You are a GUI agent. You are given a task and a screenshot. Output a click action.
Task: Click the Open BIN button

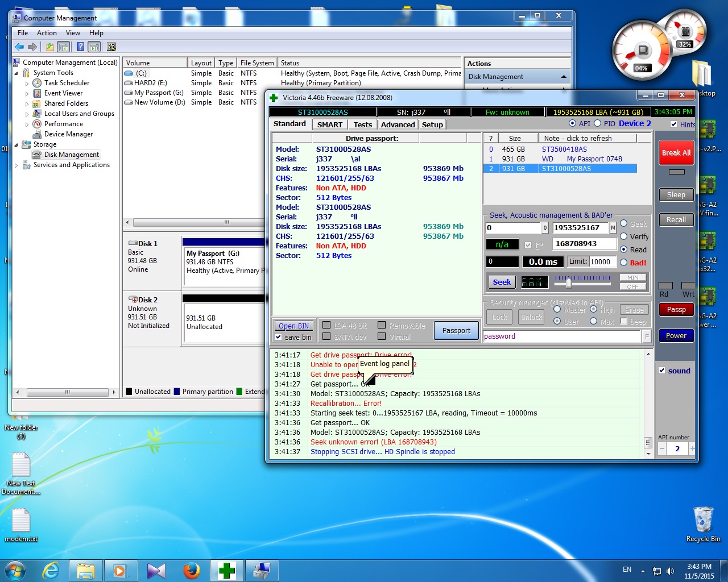(294, 326)
